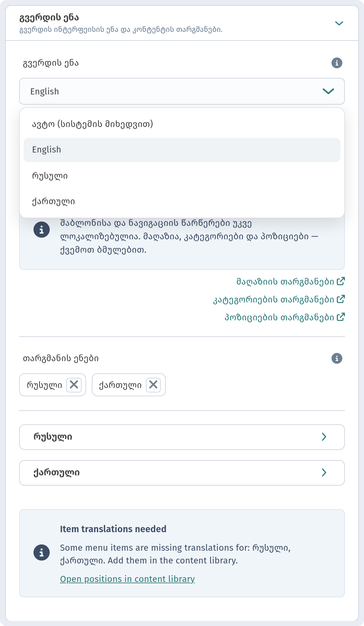Click info icon in localization notice box

pyautogui.click(x=41, y=230)
